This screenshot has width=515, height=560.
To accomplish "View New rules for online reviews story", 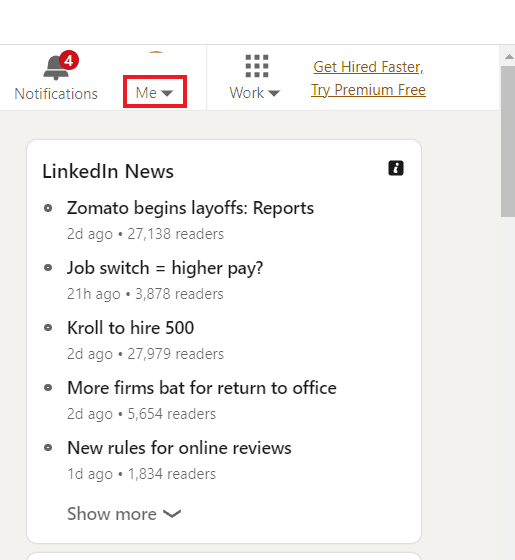I will 179,448.
